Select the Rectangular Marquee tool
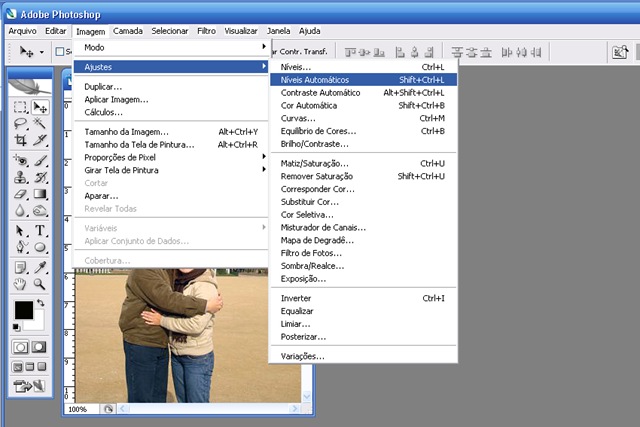Viewport: 640px width, 427px height. tap(20, 107)
